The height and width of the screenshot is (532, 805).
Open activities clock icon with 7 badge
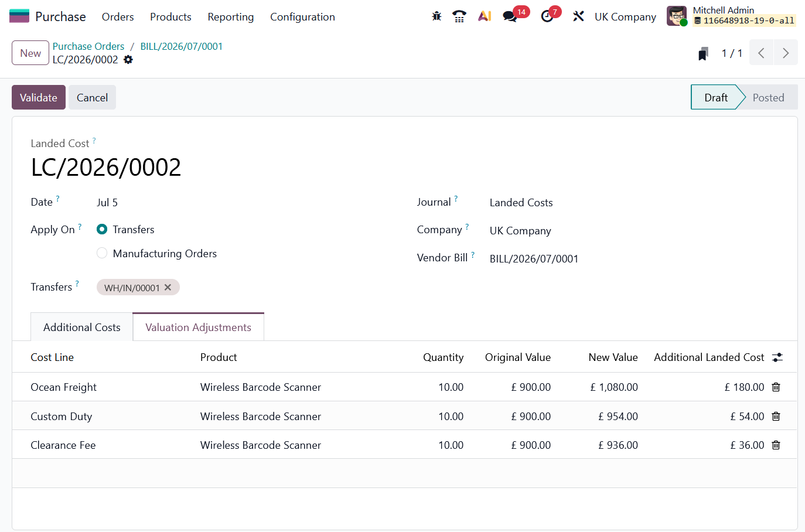pos(547,16)
